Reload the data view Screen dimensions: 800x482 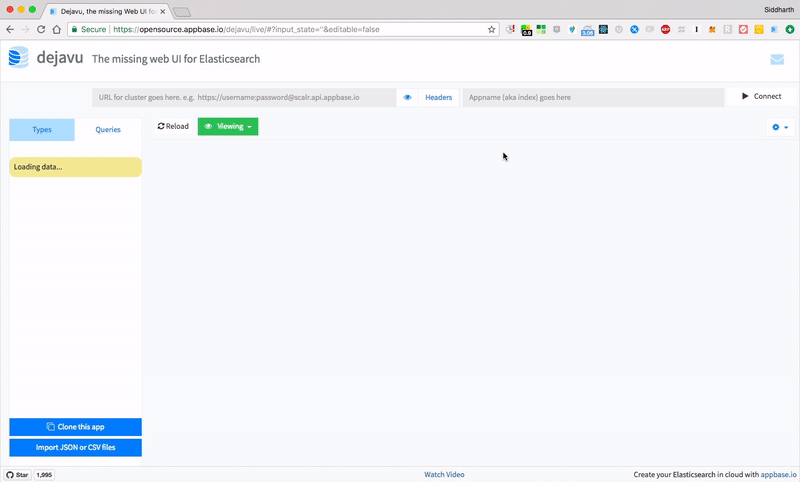(x=173, y=126)
